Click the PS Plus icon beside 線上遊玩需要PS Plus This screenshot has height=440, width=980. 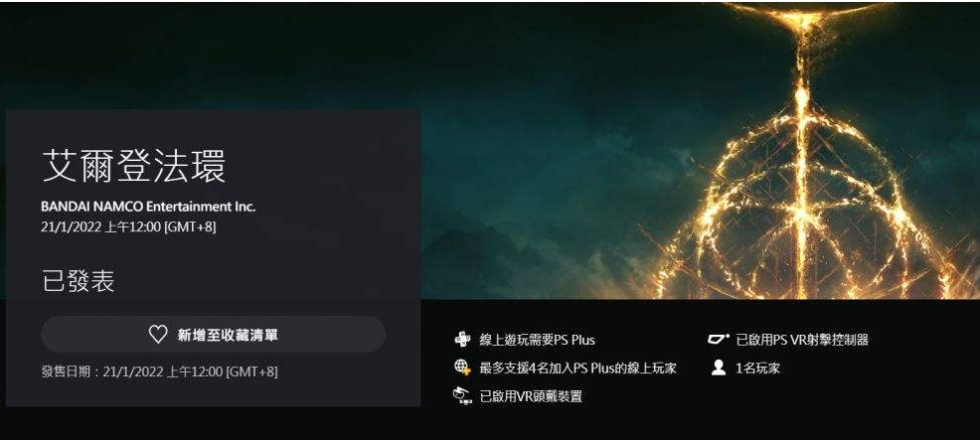(x=462, y=340)
